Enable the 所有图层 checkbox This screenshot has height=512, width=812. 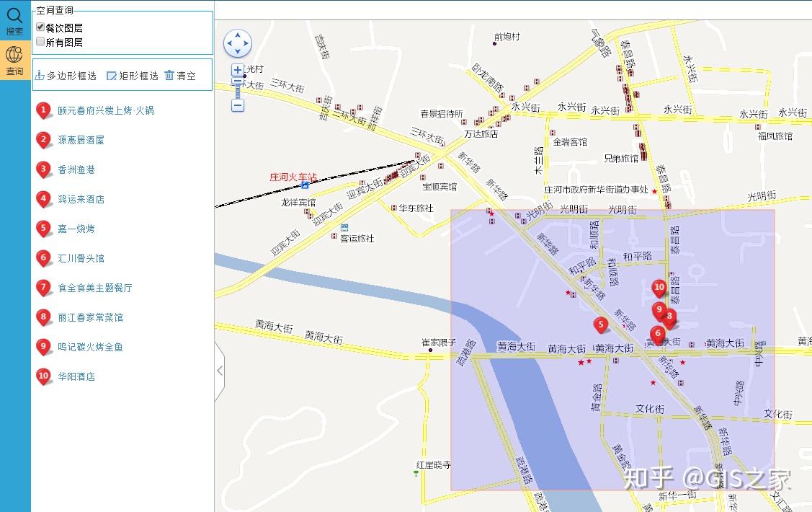(x=40, y=42)
